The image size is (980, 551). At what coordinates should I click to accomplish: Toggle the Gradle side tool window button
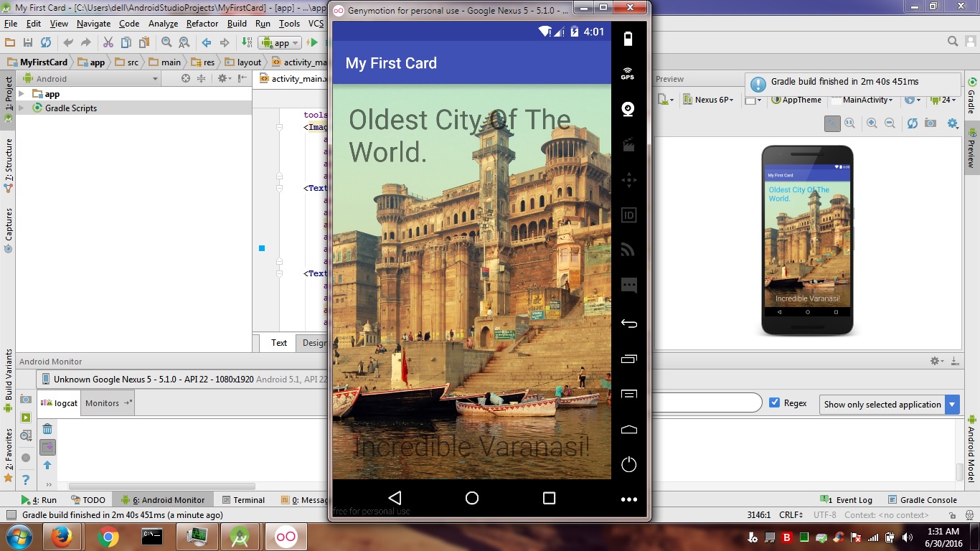[972, 95]
